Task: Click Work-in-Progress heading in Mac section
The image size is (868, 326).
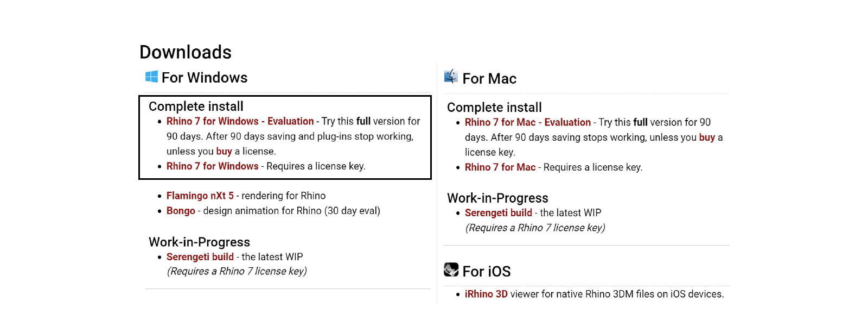Action: click(497, 198)
